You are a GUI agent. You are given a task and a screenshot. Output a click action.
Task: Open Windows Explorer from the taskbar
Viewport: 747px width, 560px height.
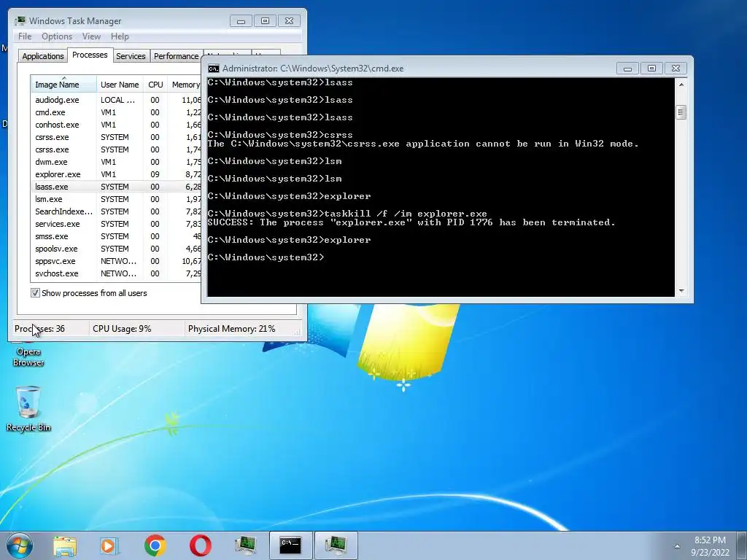[x=65, y=545]
